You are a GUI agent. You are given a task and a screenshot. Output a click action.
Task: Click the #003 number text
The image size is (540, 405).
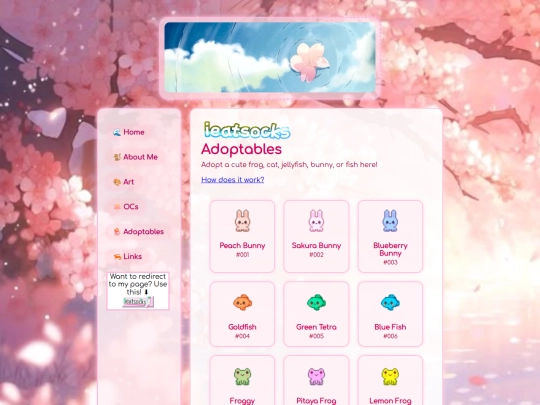click(x=390, y=262)
